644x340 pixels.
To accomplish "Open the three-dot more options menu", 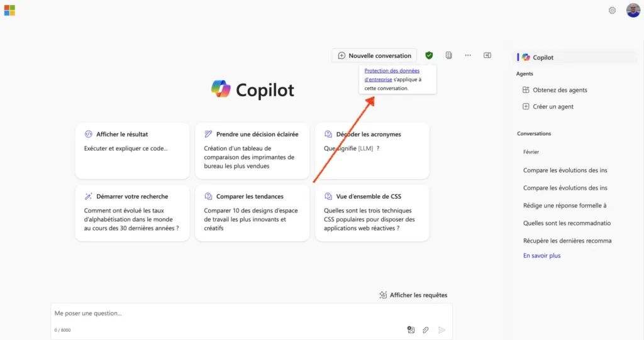I will (x=468, y=55).
